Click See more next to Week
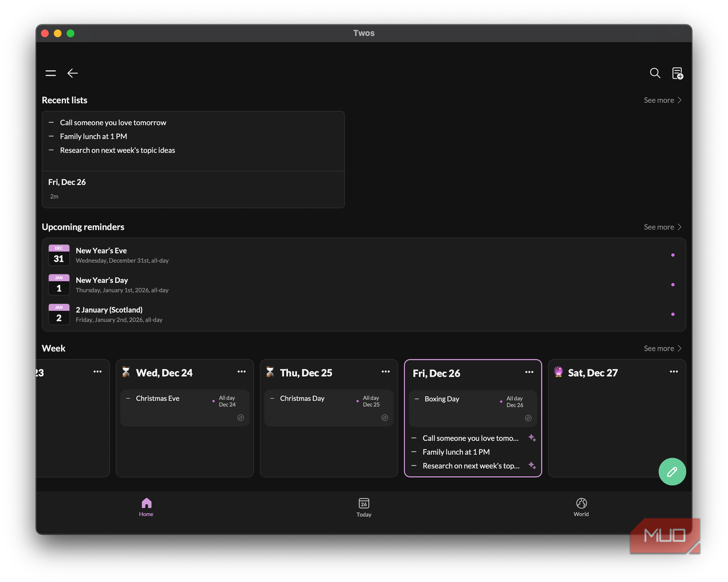The height and width of the screenshot is (582, 728). (x=662, y=348)
